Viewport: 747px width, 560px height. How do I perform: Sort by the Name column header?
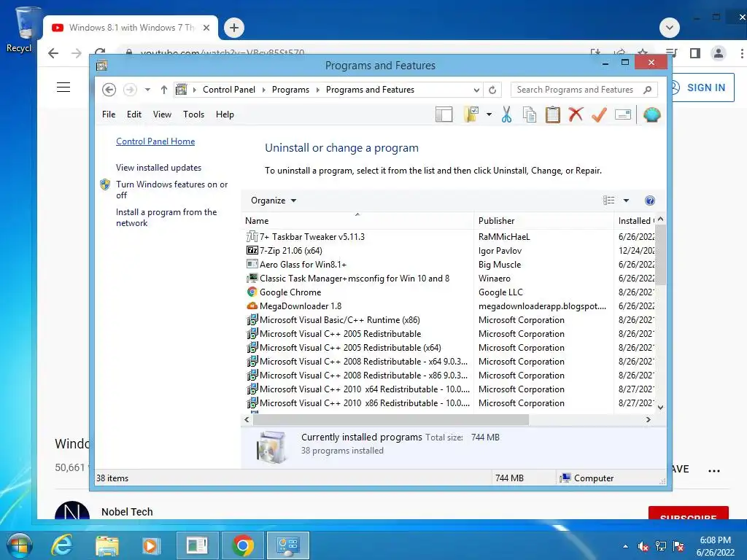click(357, 221)
